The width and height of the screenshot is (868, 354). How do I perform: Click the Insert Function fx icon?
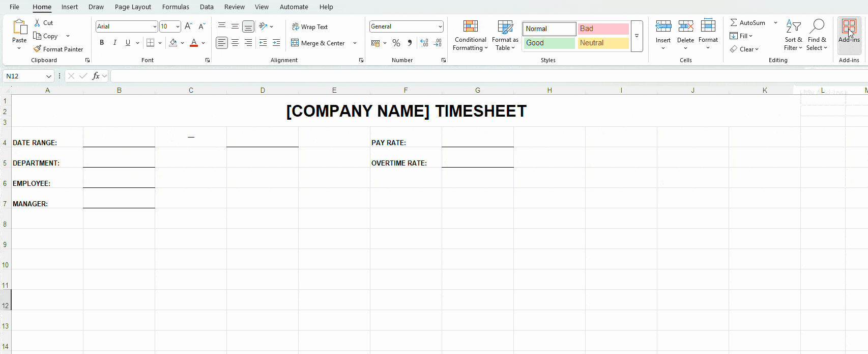click(x=96, y=76)
